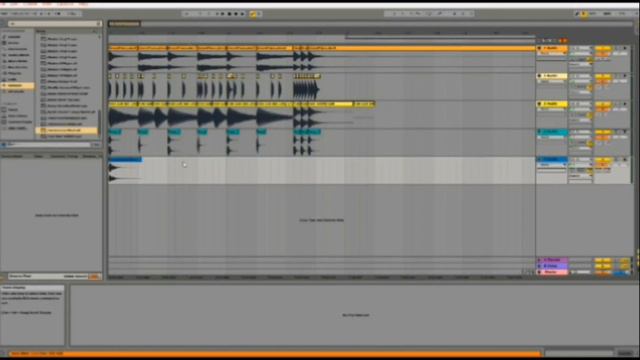The height and width of the screenshot is (360, 640).
Task: Open input type dropdown on orange track
Action: click(580, 49)
